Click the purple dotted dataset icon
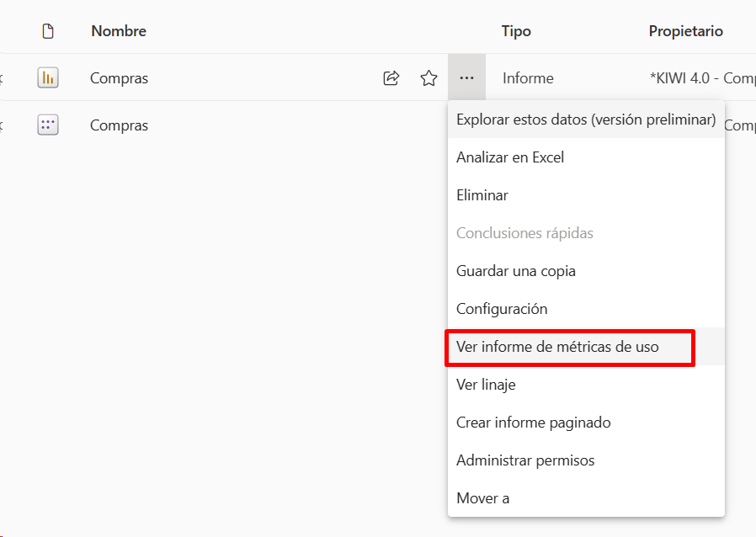 48,125
